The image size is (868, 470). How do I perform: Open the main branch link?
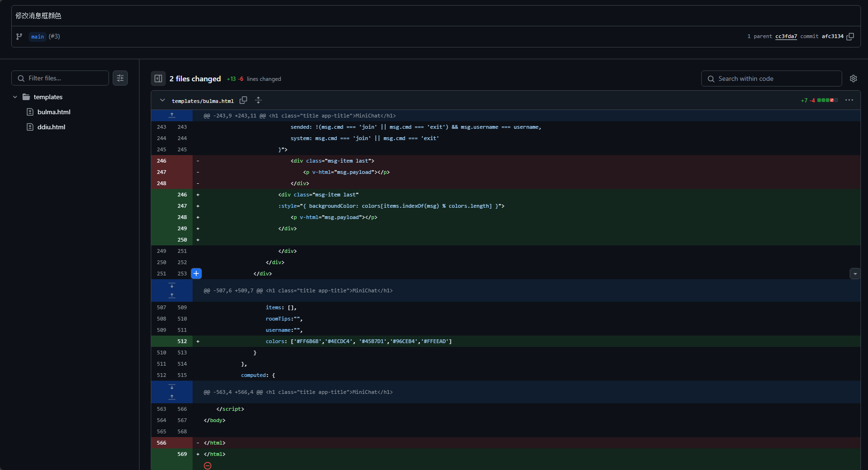click(38, 37)
